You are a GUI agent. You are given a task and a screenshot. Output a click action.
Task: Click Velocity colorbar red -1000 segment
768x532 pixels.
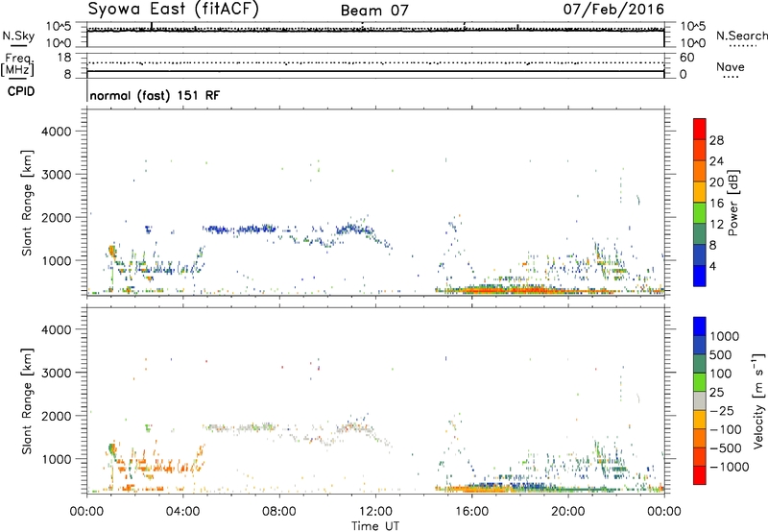tap(700, 475)
